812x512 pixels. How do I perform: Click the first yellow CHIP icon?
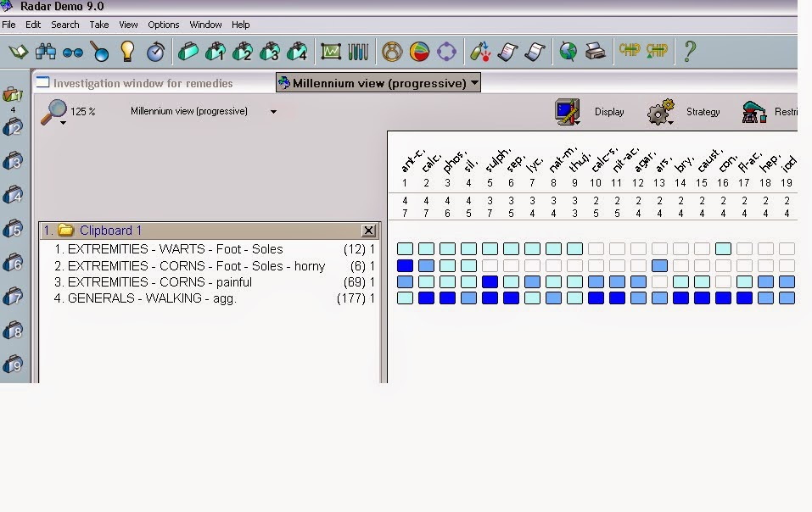tap(630, 50)
